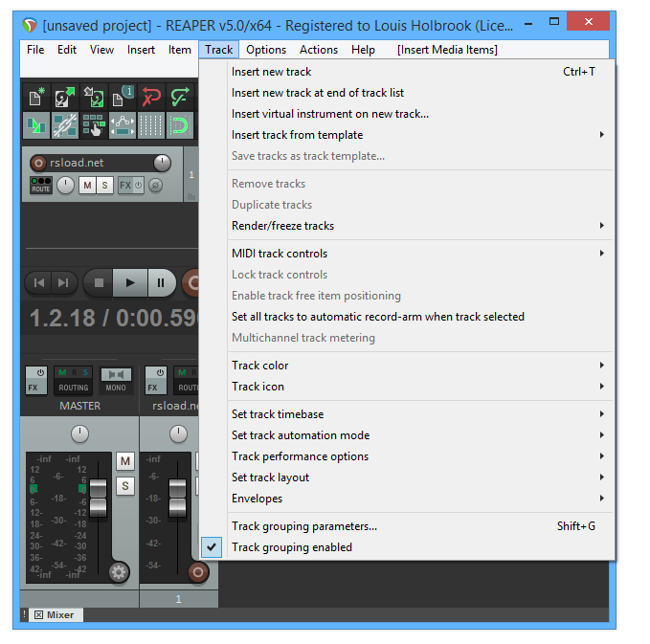The height and width of the screenshot is (644, 650).
Task: Toggle Move envelope points with items icon
Action: (x=123, y=124)
